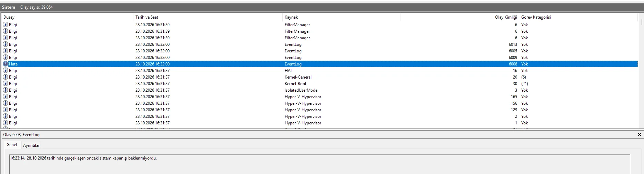Click the Hata error icon of event 6008

point(6,64)
